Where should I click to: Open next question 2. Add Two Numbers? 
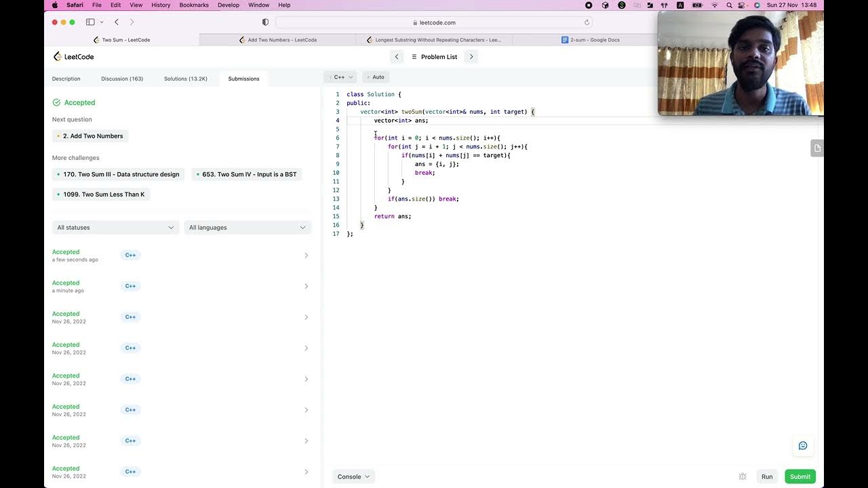90,136
